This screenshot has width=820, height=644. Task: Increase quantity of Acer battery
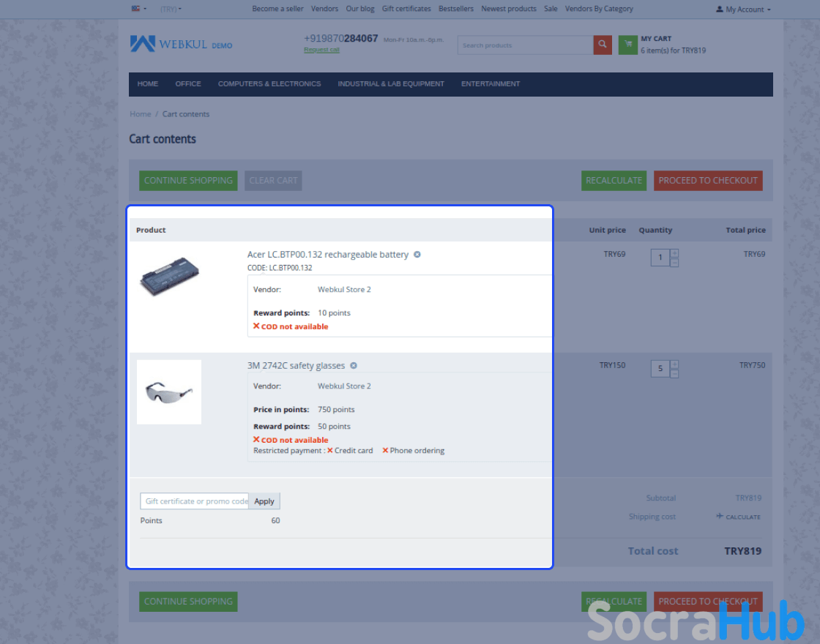pyautogui.click(x=674, y=253)
